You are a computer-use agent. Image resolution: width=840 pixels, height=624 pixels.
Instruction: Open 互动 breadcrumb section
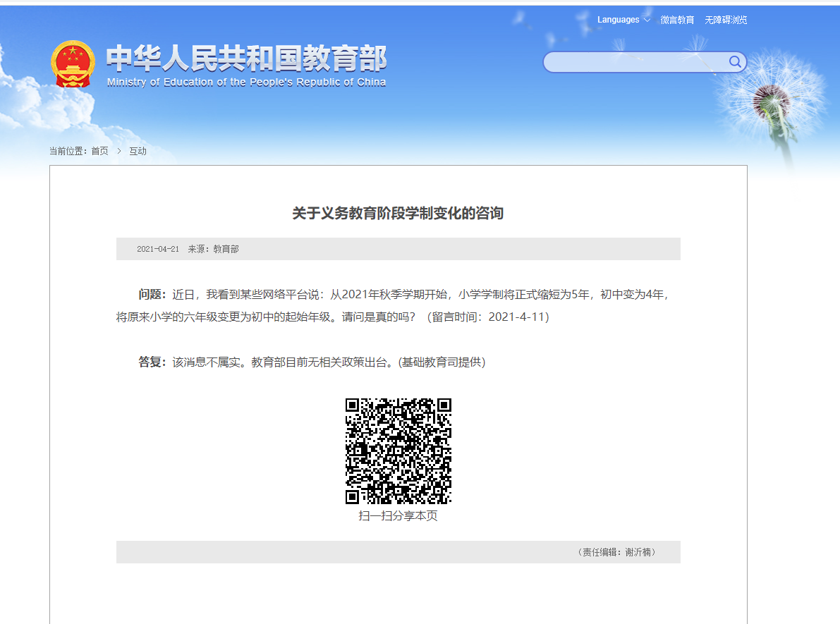138,151
